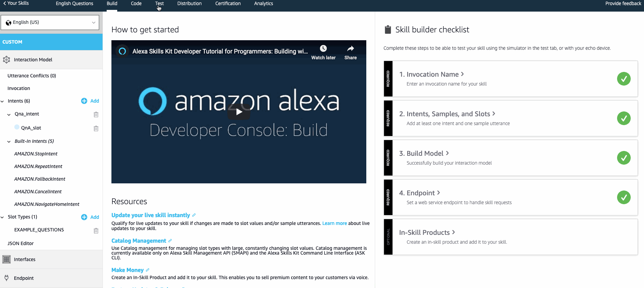Image resolution: width=644 pixels, height=288 pixels.
Task: Open the English (US) language dropdown
Action: pos(50,22)
